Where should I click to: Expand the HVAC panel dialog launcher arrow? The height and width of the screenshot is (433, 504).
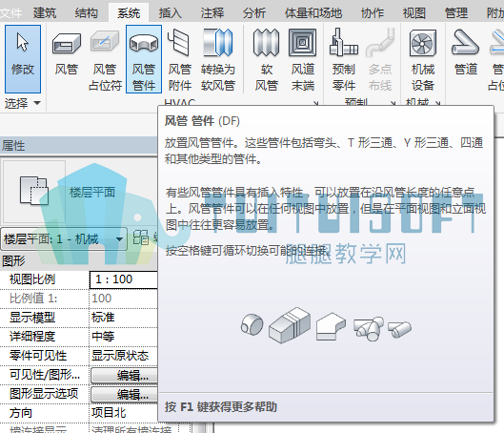316,103
